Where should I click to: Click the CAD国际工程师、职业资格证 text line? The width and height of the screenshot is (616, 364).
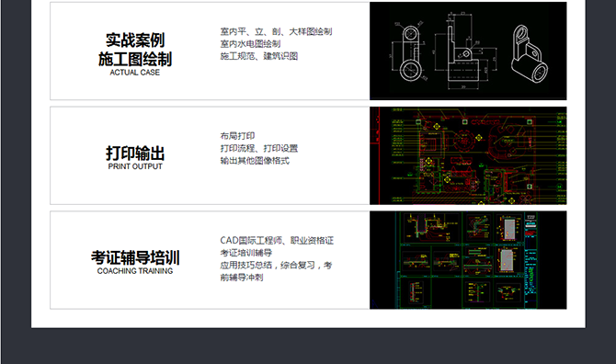coord(277,240)
